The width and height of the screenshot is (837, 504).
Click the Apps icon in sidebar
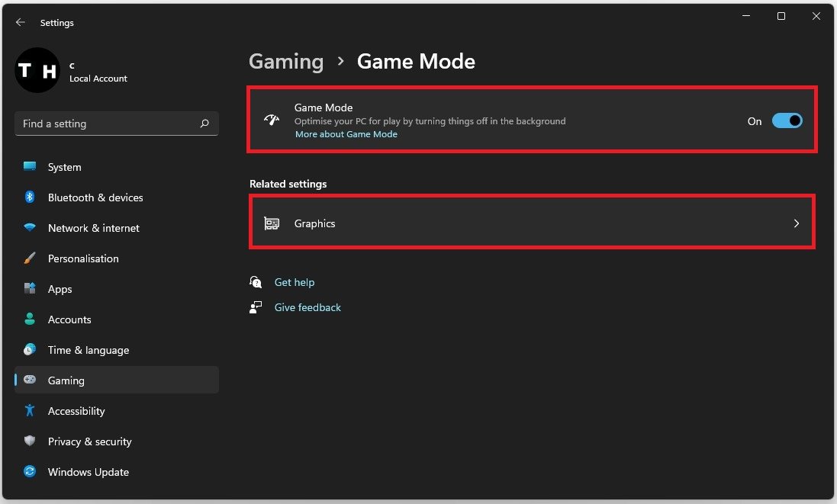pos(30,289)
